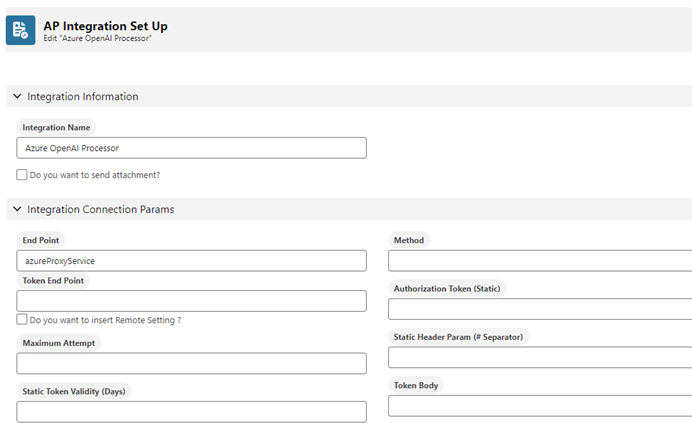This screenshot has height=430, width=692.
Task: Select the Static Header Param input box
Action: coord(540,357)
